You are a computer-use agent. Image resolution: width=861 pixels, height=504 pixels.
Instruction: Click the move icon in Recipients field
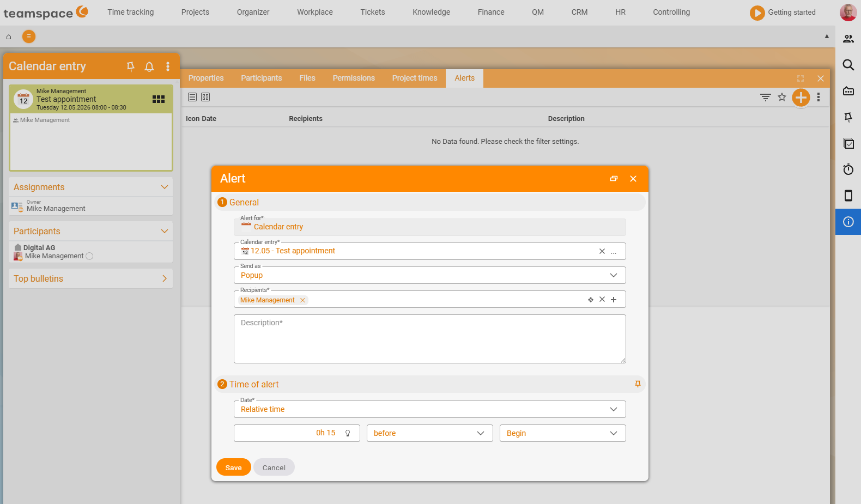(x=591, y=300)
